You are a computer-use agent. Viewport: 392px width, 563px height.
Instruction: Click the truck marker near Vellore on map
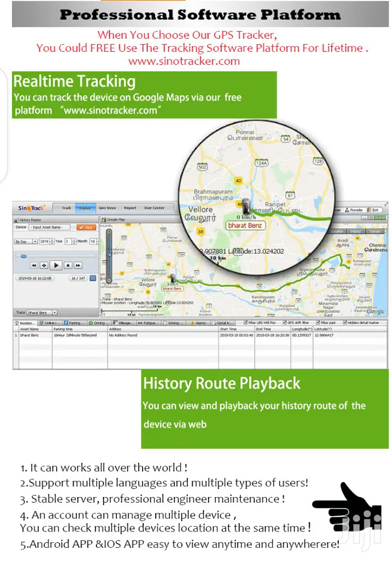[x=173, y=278]
